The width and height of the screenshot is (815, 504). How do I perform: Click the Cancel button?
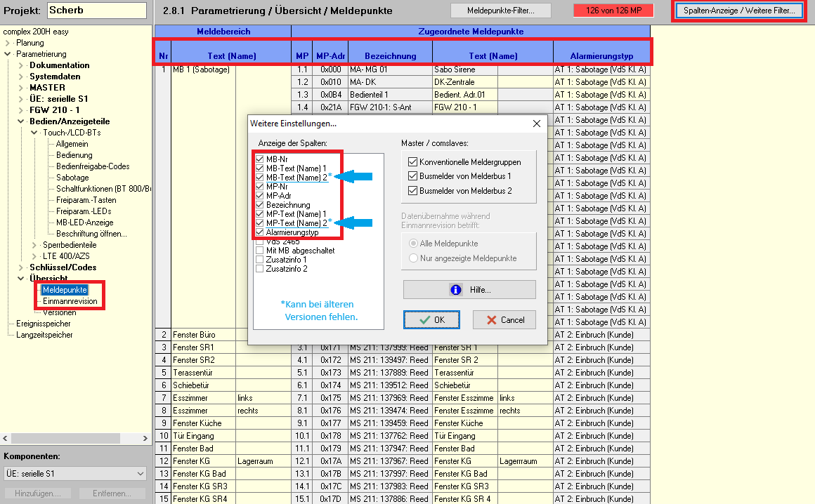(504, 319)
